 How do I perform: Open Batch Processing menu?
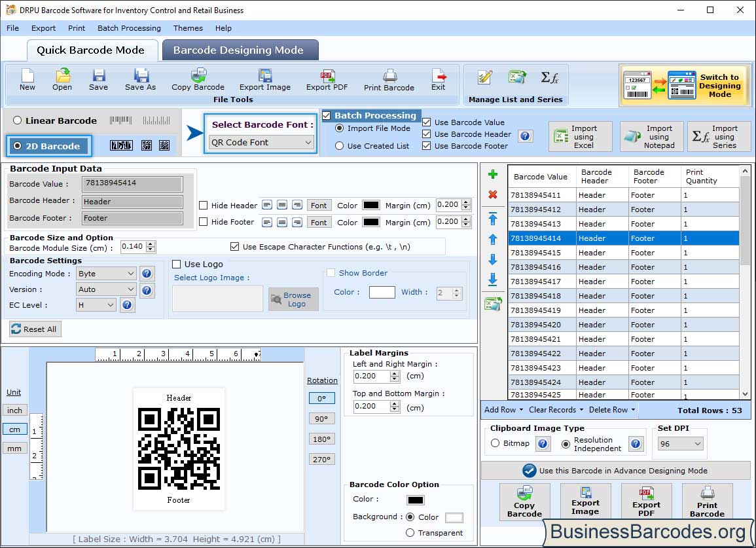click(x=129, y=28)
